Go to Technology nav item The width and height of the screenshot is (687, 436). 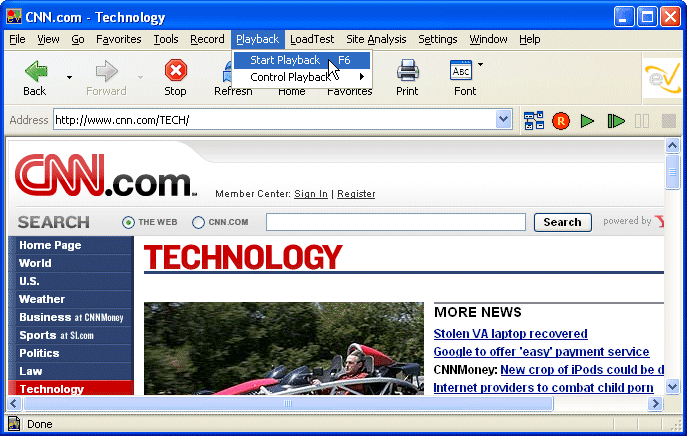[x=71, y=388]
